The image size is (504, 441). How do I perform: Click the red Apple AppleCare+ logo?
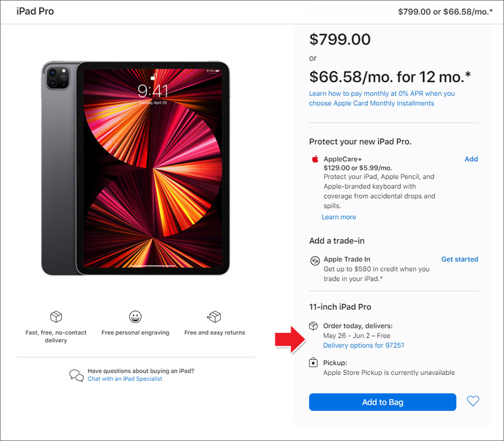tap(315, 159)
